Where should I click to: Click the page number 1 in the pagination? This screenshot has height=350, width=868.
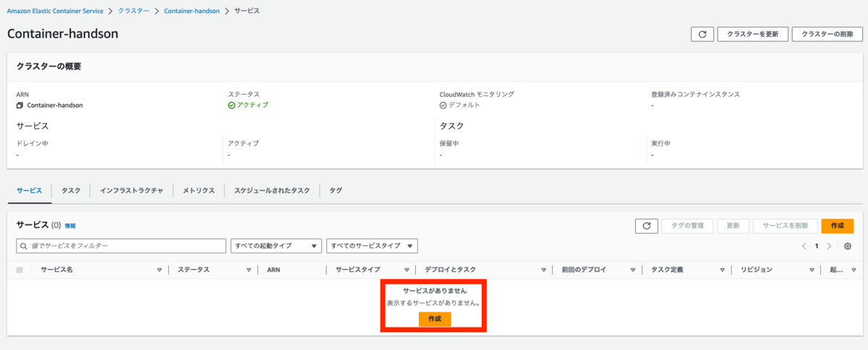(817, 246)
